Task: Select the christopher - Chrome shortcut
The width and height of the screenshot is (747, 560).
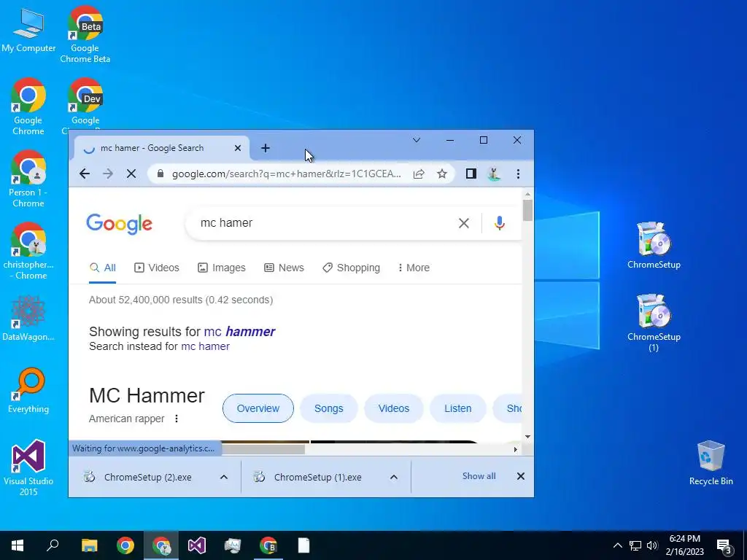Action: tap(28, 252)
